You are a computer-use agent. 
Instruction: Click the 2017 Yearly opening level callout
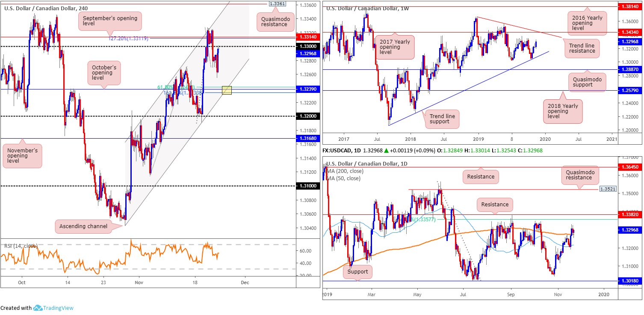[394, 47]
